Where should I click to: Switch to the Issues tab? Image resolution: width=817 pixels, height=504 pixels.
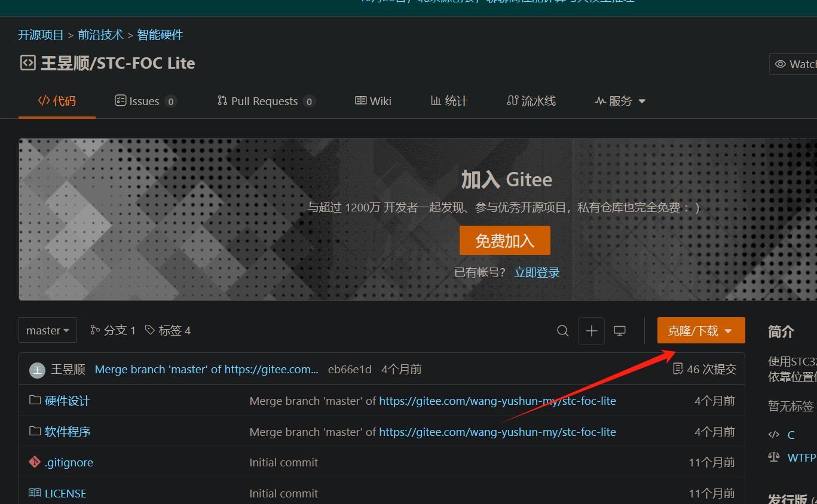coord(145,101)
